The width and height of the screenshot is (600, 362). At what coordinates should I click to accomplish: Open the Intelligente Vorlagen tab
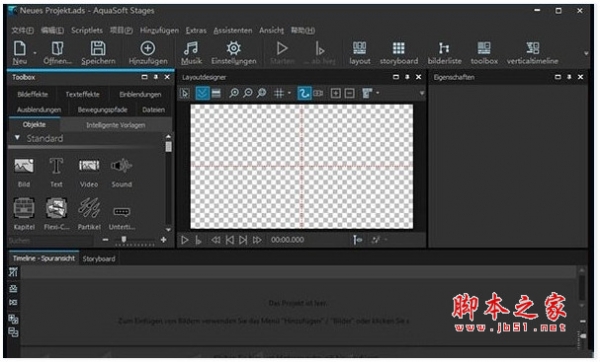(x=116, y=125)
